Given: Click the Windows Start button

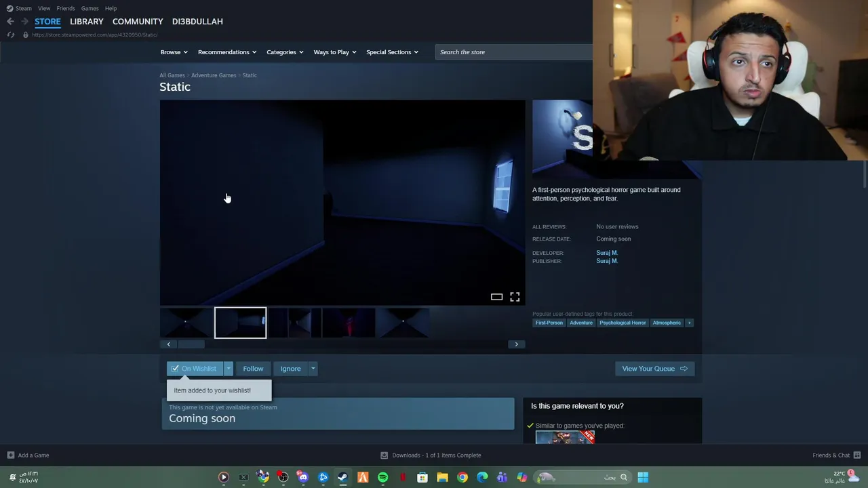Looking at the screenshot, I should click(643, 477).
